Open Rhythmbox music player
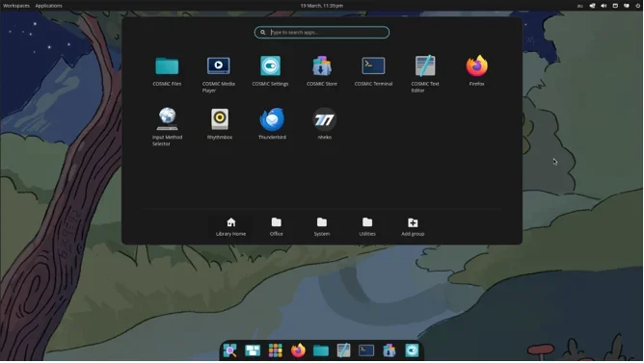 click(x=220, y=124)
